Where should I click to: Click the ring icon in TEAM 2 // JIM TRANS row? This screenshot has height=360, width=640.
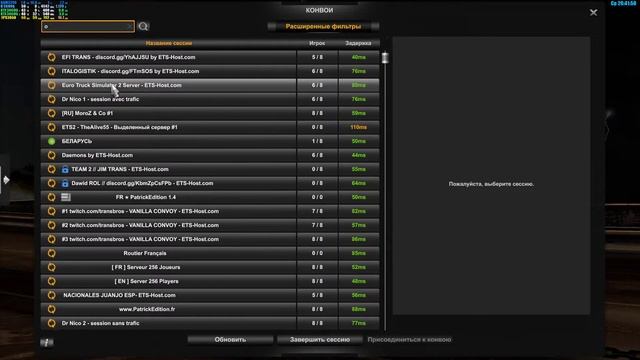[51, 169]
